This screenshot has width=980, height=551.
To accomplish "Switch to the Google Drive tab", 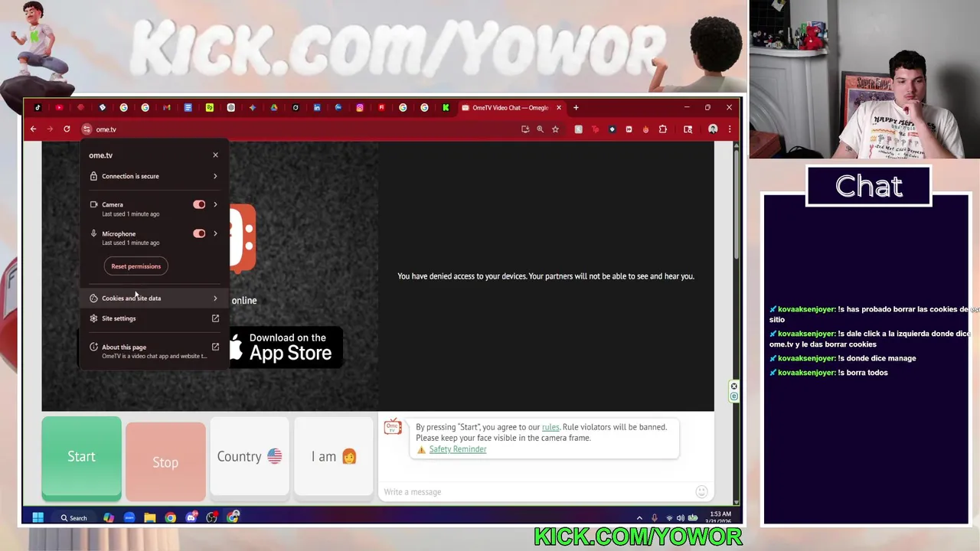I will [x=273, y=108].
